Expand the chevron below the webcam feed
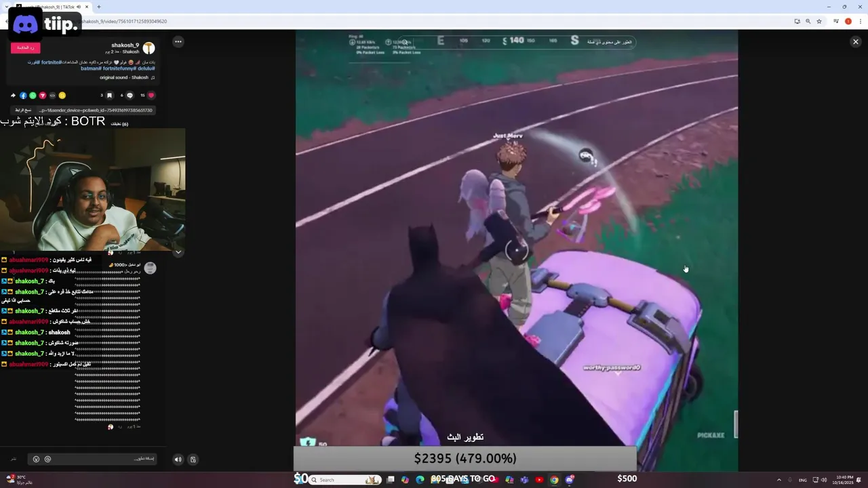 pos(178,252)
